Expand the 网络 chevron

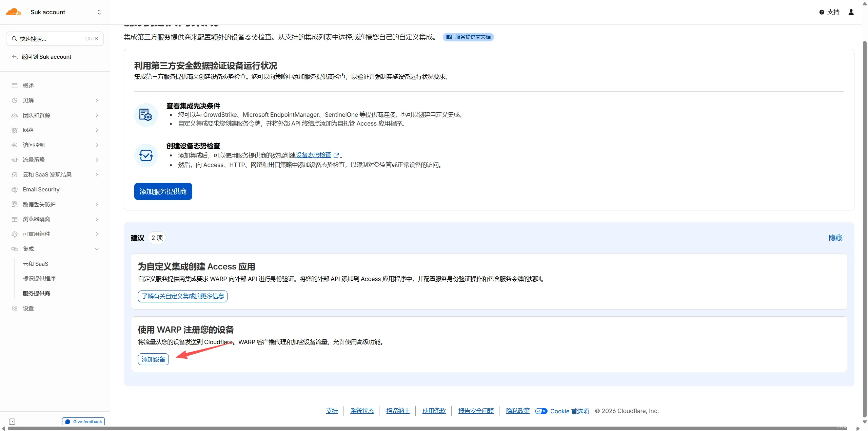(97, 130)
